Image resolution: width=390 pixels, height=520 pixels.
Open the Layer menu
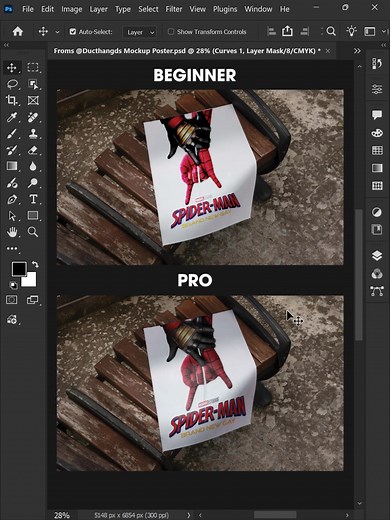click(x=98, y=9)
